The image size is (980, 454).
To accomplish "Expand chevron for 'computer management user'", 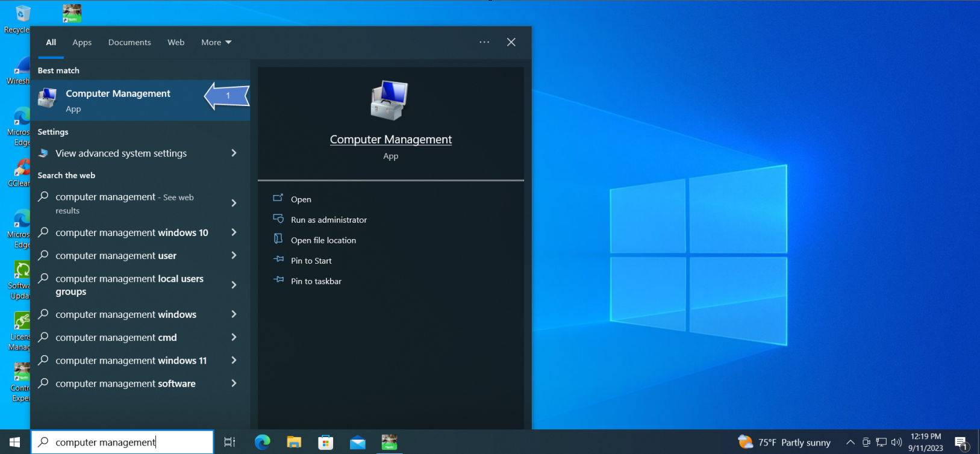I will tap(234, 255).
